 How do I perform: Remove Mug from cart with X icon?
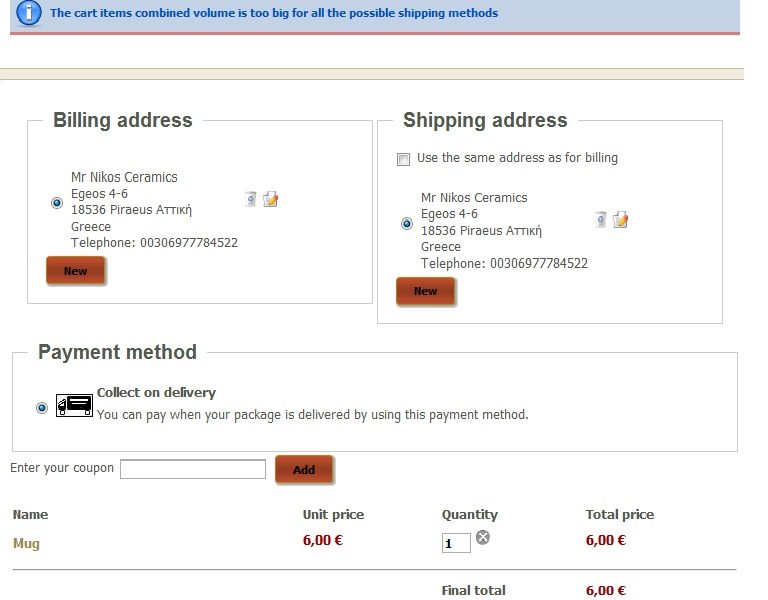482,537
